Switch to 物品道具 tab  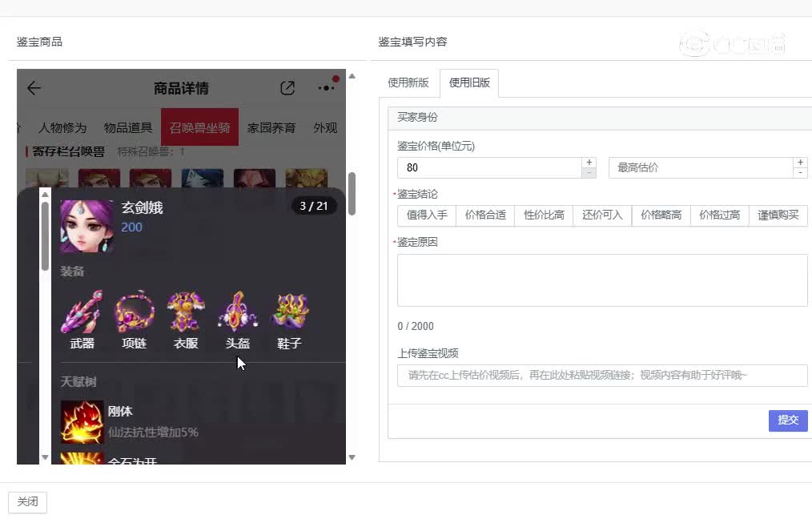point(128,128)
